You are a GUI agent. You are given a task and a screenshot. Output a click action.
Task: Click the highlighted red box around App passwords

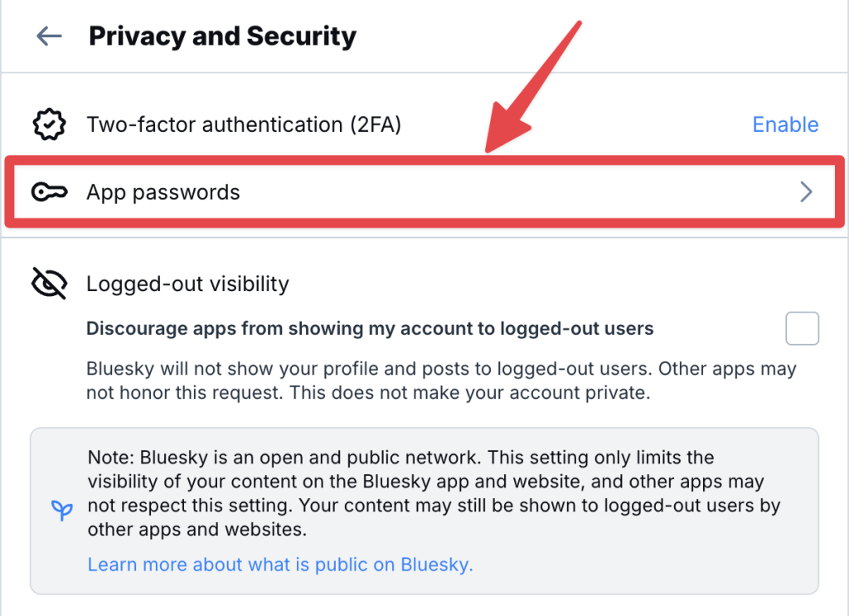(424, 192)
